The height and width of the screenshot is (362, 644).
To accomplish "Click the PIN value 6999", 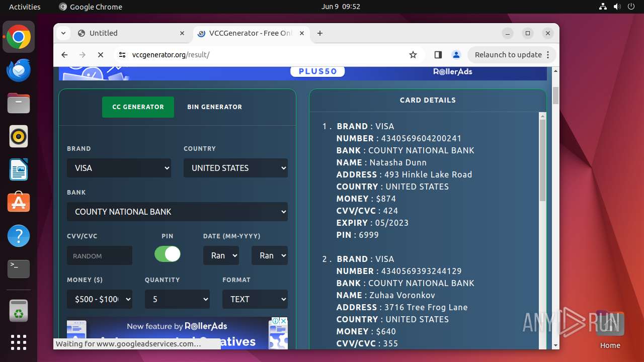I will pos(369,235).
